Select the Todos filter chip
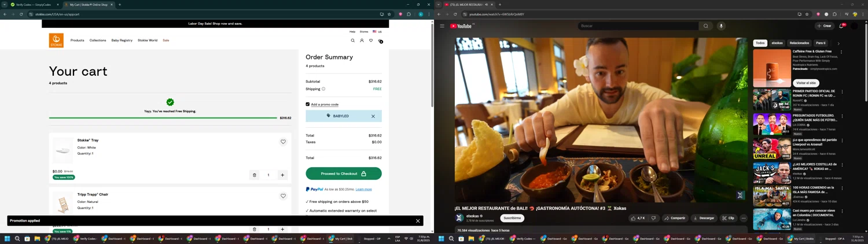The image size is (868, 244). coord(760,43)
